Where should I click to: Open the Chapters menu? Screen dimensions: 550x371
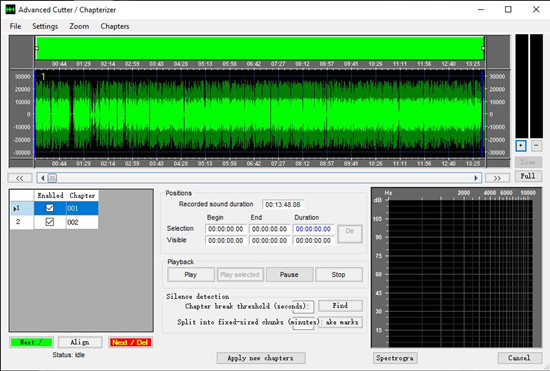115,26
